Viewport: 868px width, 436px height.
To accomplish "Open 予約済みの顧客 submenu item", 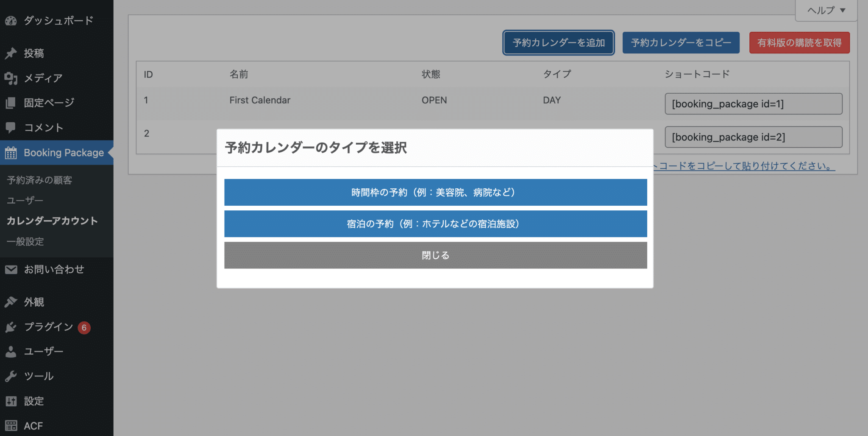I will pos(39,180).
